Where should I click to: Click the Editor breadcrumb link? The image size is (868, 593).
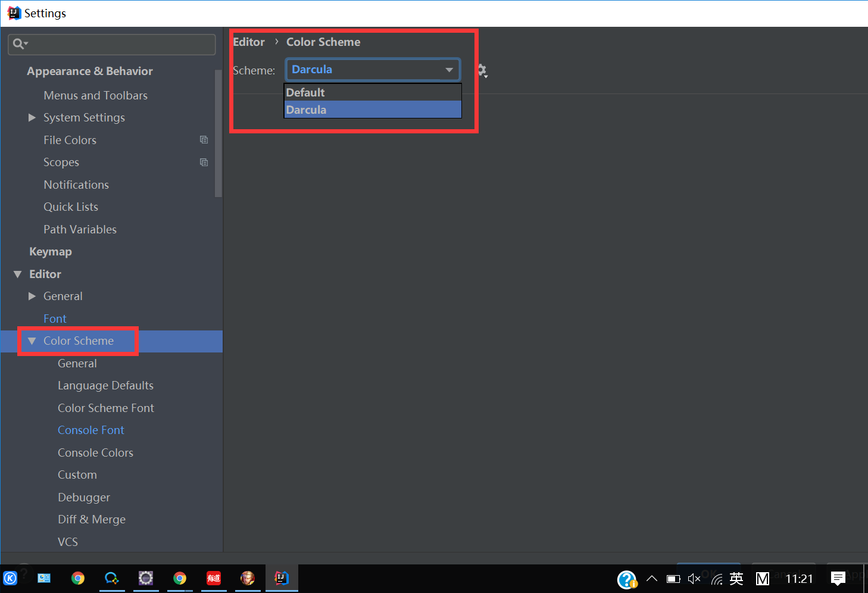(249, 42)
